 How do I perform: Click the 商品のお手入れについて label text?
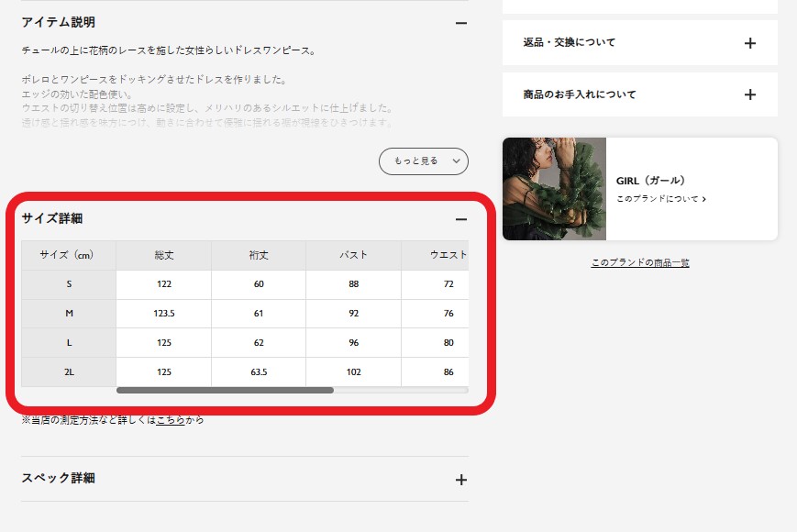[580, 94]
